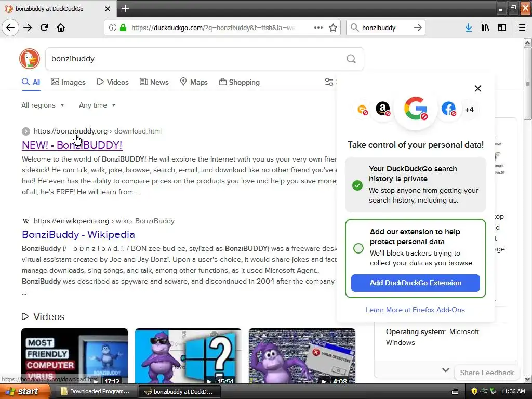This screenshot has width=532, height=399.
Task: Click the page vertical scrollbar thumb
Action: [528, 84]
